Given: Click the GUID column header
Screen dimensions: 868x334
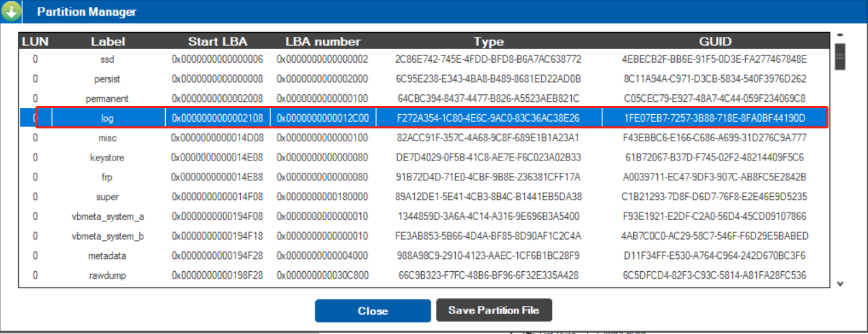Looking at the screenshot, I should click(x=715, y=41).
